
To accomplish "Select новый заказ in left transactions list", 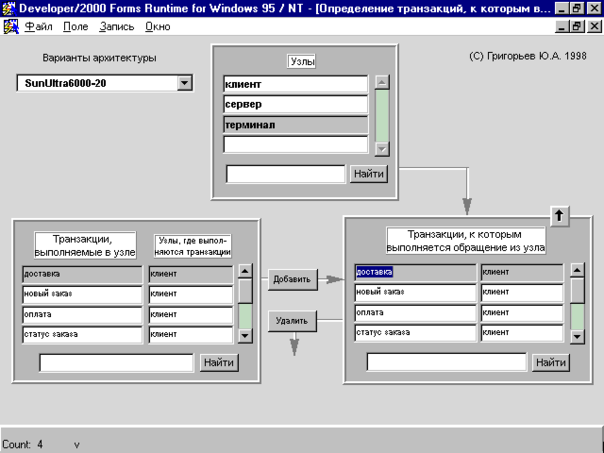I will (82, 294).
